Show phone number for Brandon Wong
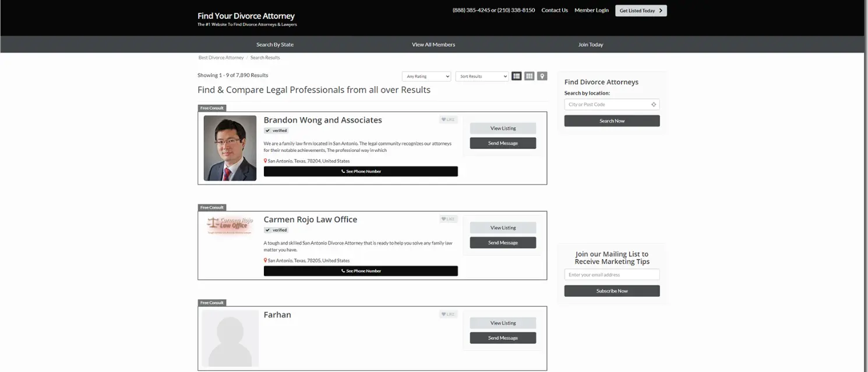The image size is (868, 372). [361, 172]
